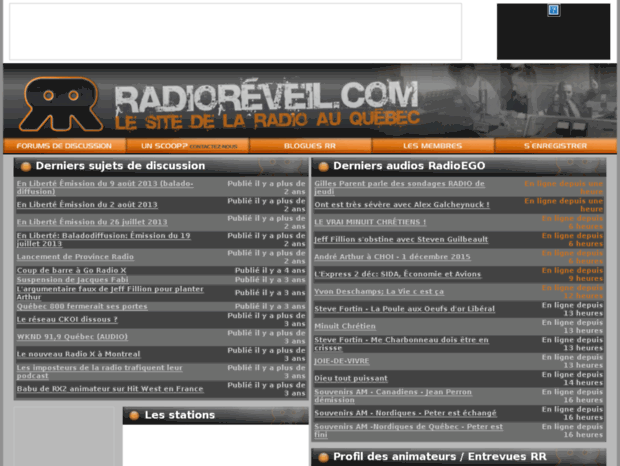This screenshot has height=466, width=620.
Task: Open Les imposteurs de la radio trafiquent leur podcast
Action: (x=100, y=372)
